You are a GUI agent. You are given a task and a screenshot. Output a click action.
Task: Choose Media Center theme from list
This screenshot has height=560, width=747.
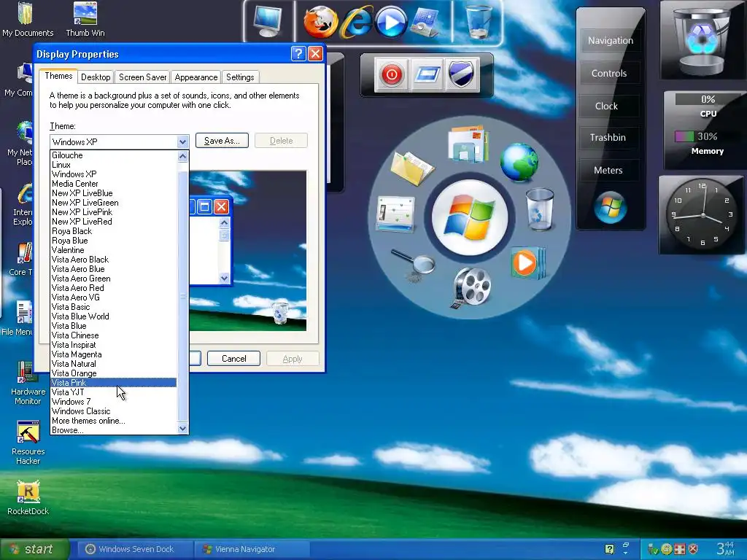click(113, 183)
